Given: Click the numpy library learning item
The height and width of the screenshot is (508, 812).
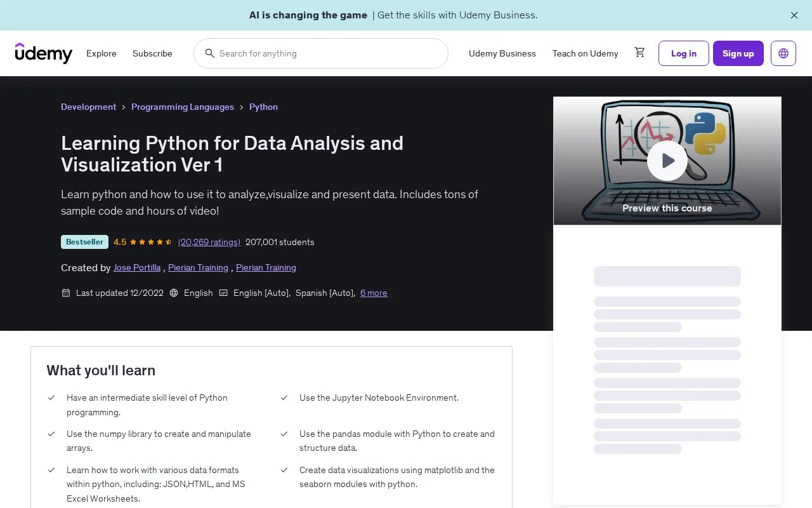Looking at the screenshot, I should pos(159,441).
